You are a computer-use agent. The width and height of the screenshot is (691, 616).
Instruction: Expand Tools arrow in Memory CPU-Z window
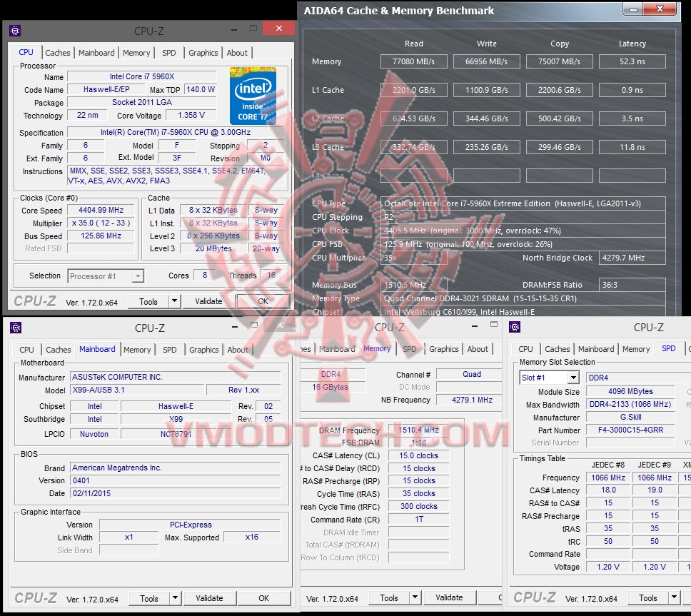point(415,597)
